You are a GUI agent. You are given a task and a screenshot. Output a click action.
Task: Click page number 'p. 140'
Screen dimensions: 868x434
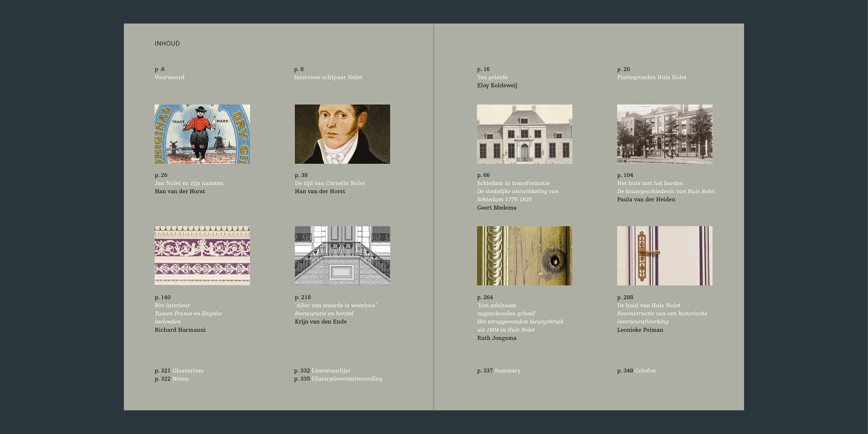(163, 297)
